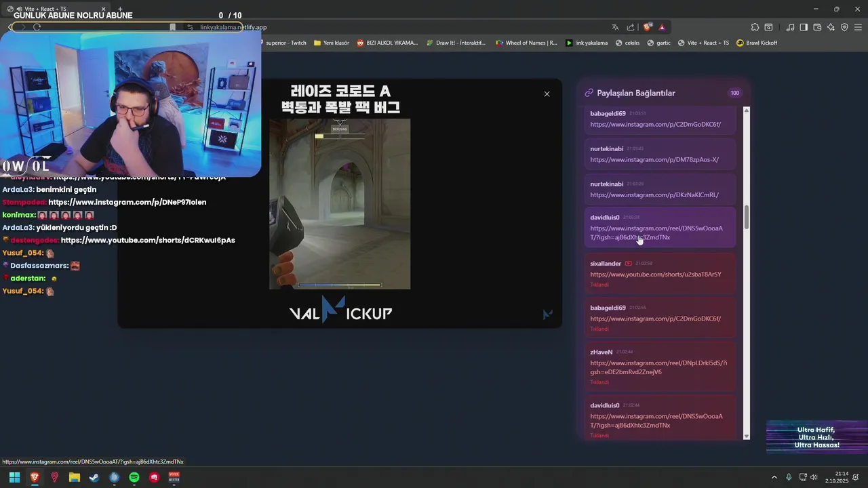Open the 'gartic' bookmark
868x488 pixels.
[x=658, y=43]
